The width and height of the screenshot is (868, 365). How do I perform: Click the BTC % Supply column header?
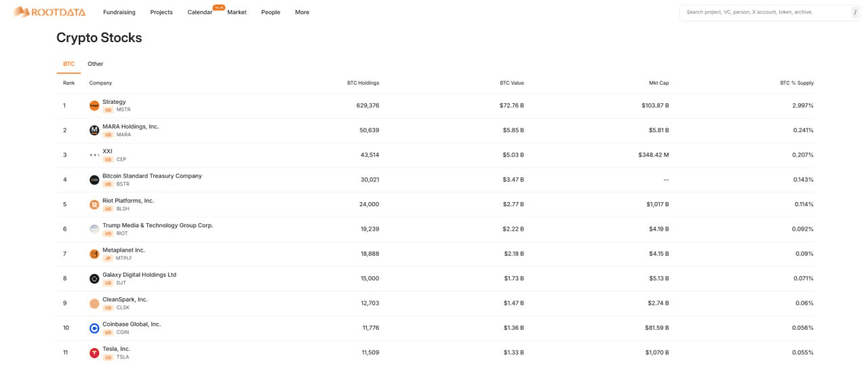click(797, 83)
